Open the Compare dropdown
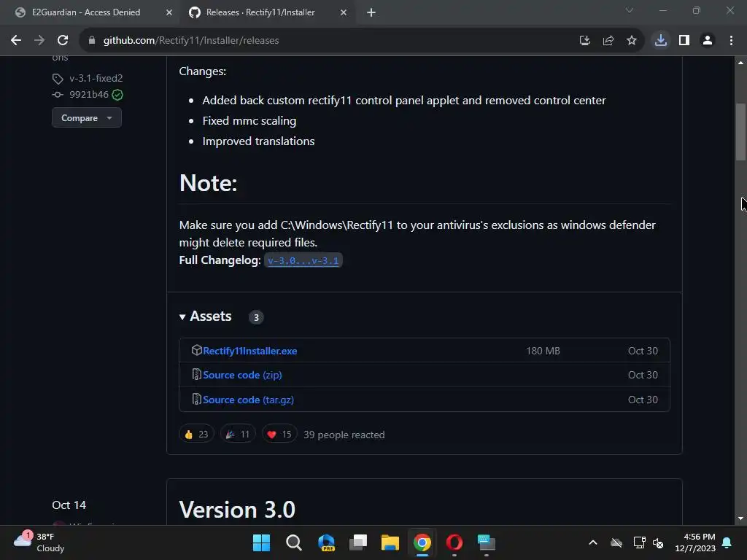 point(87,117)
